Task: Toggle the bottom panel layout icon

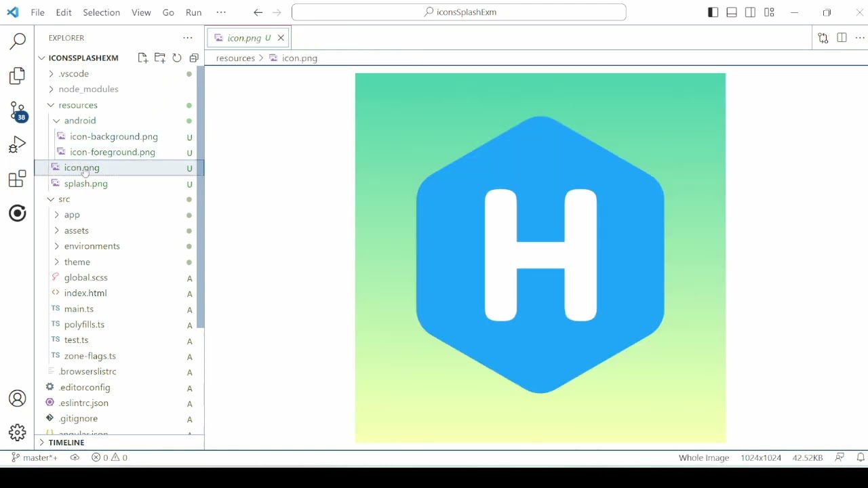Action: point(732,12)
